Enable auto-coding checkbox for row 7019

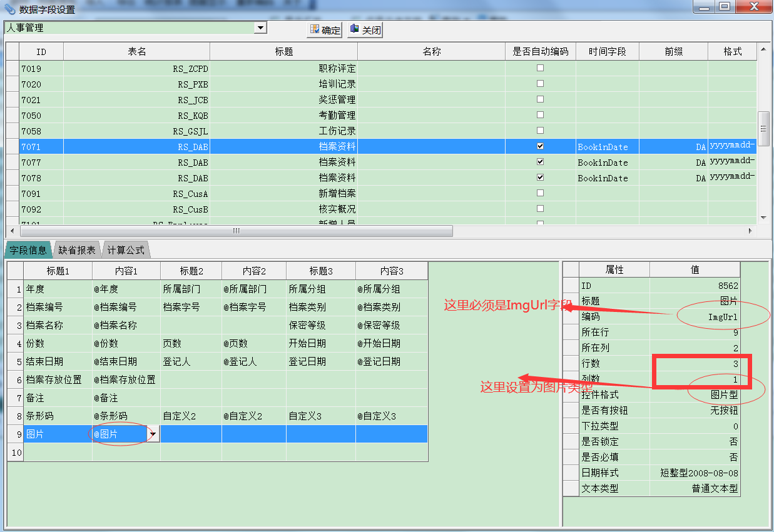[540, 68]
